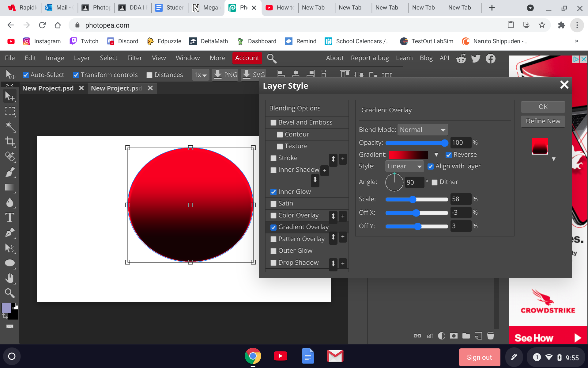Click the Define New button
The height and width of the screenshot is (368, 588).
click(543, 121)
